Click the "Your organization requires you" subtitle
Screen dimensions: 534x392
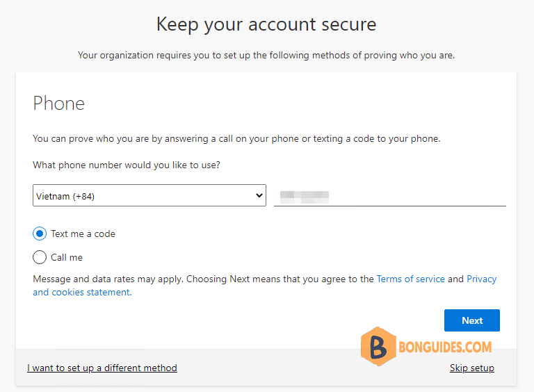pyautogui.click(x=266, y=55)
